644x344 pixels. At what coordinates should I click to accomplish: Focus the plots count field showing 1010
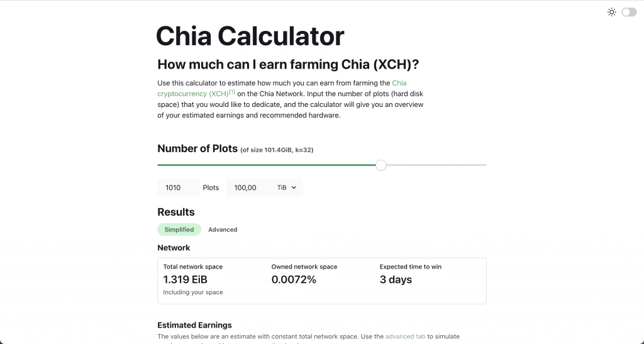tap(178, 187)
